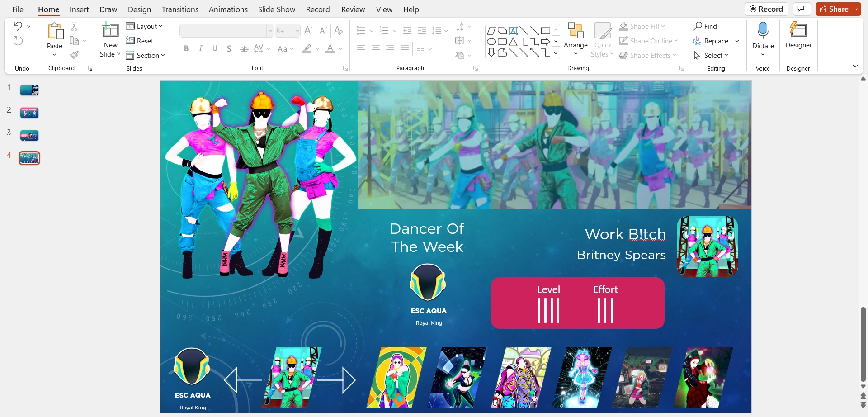Select the Format Painter tool
868x417 pixels.
[x=74, y=55]
